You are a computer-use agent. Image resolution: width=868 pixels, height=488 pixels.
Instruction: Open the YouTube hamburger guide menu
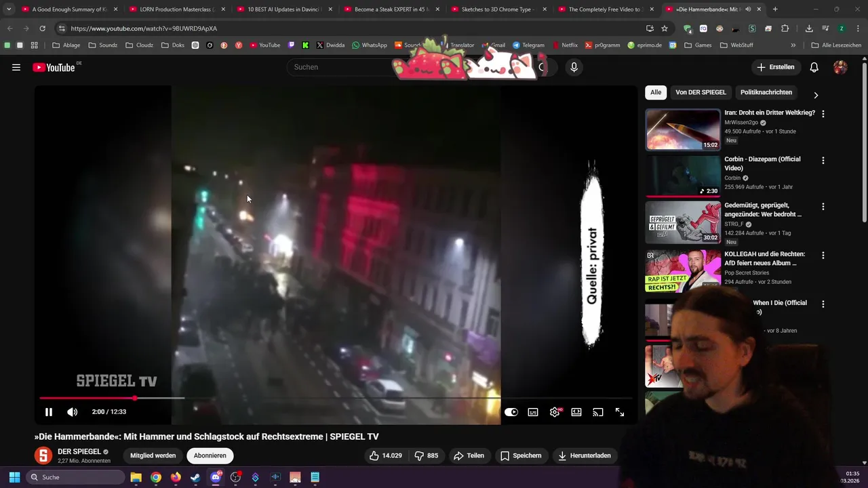point(16,67)
